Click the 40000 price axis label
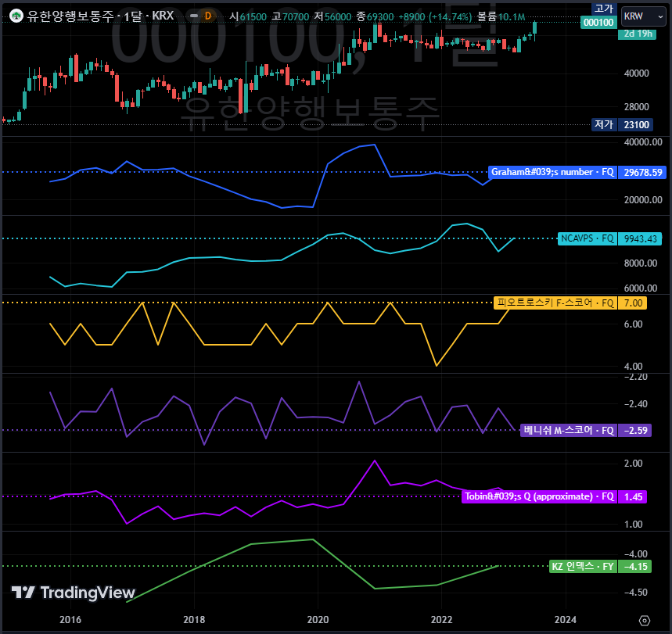 pyautogui.click(x=637, y=73)
